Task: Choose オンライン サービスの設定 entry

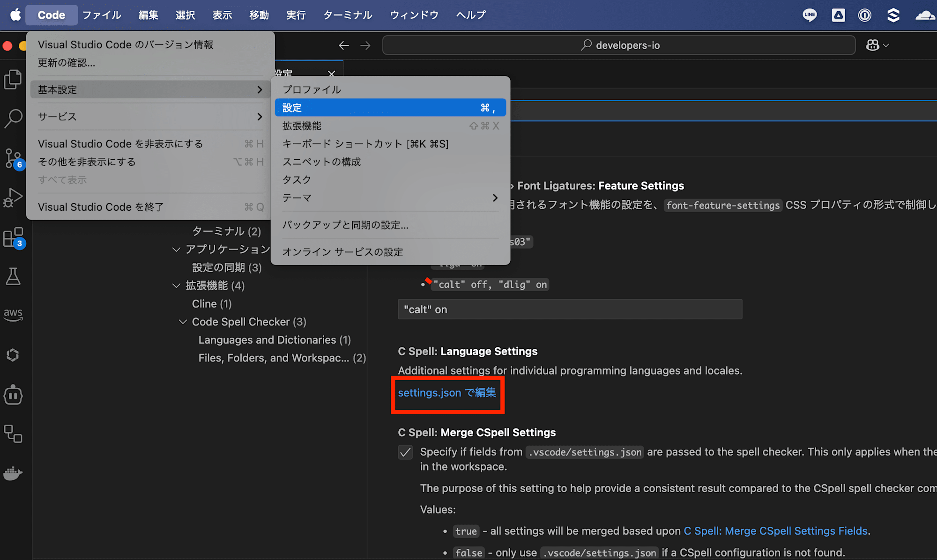Action: click(x=390, y=252)
